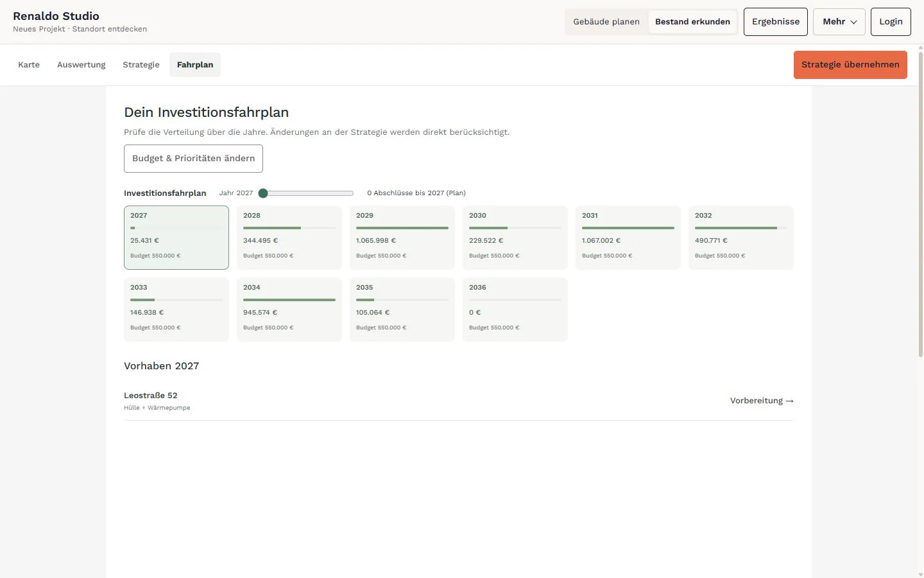
Task: Choose the 2034 year card
Action: point(289,310)
